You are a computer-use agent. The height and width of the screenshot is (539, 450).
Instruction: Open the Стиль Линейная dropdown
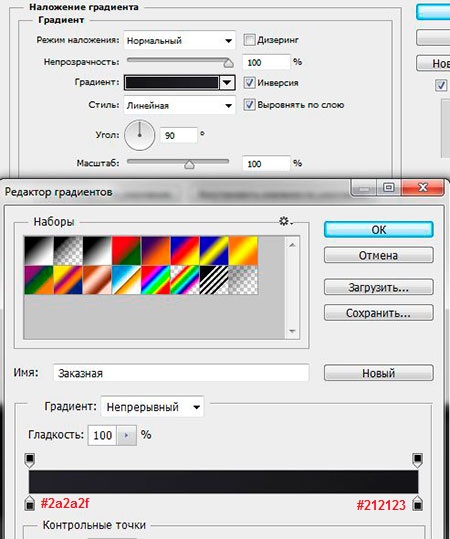pyautogui.click(x=179, y=105)
